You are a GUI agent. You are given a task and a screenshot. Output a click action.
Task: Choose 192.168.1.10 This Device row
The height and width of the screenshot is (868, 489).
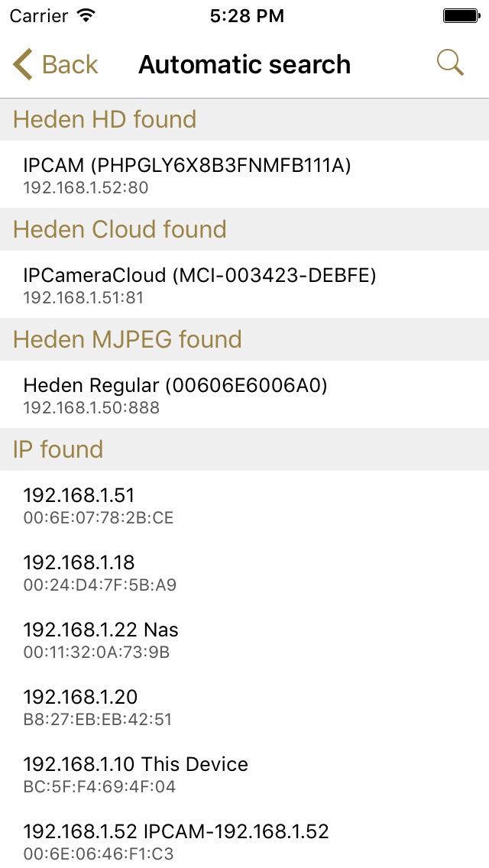[x=244, y=773]
